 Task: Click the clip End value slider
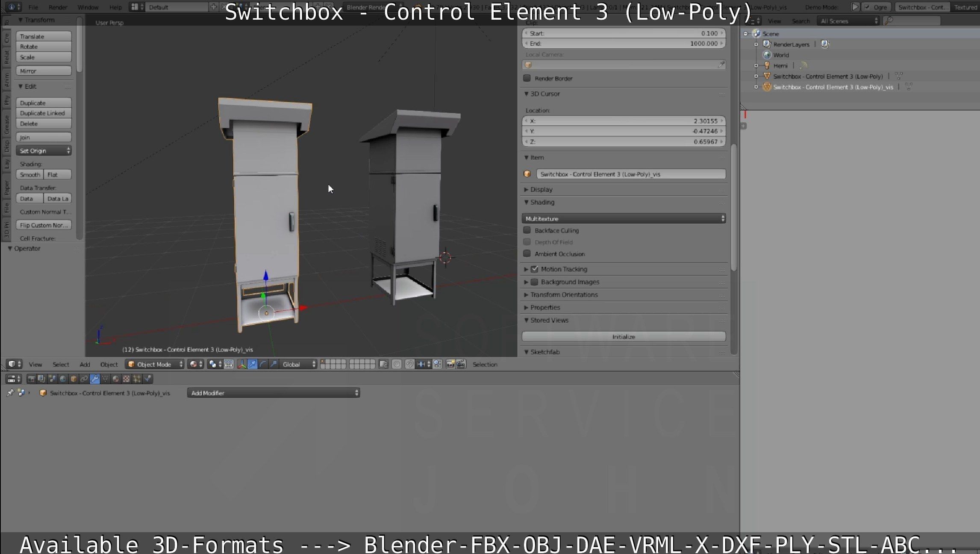click(624, 43)
